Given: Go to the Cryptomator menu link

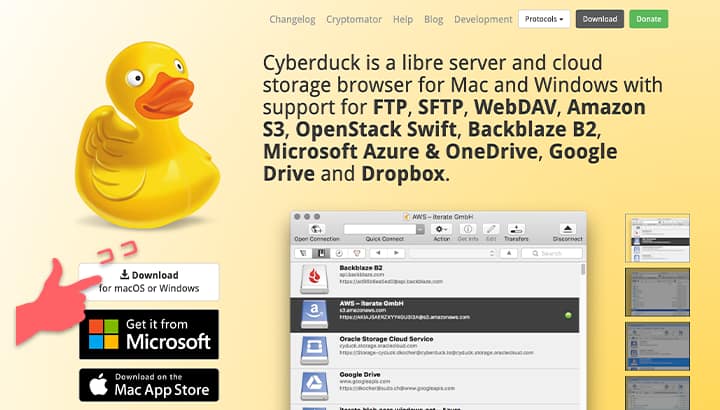Looking at the screenshot, I should point(354,19).
